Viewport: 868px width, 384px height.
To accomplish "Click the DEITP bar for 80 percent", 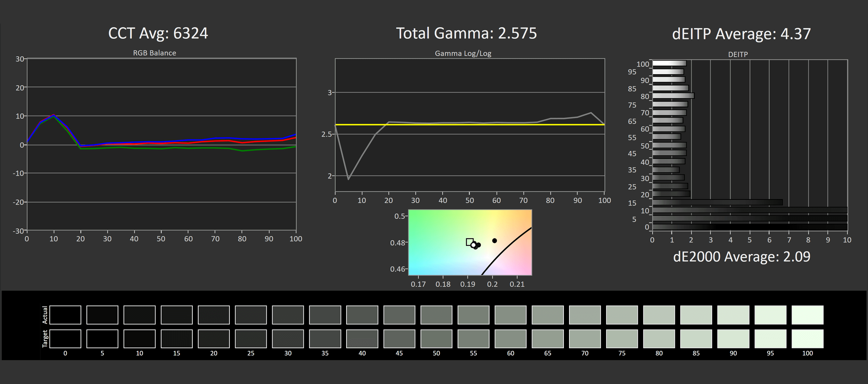I will pyautogui.click(x=673, y=96).
